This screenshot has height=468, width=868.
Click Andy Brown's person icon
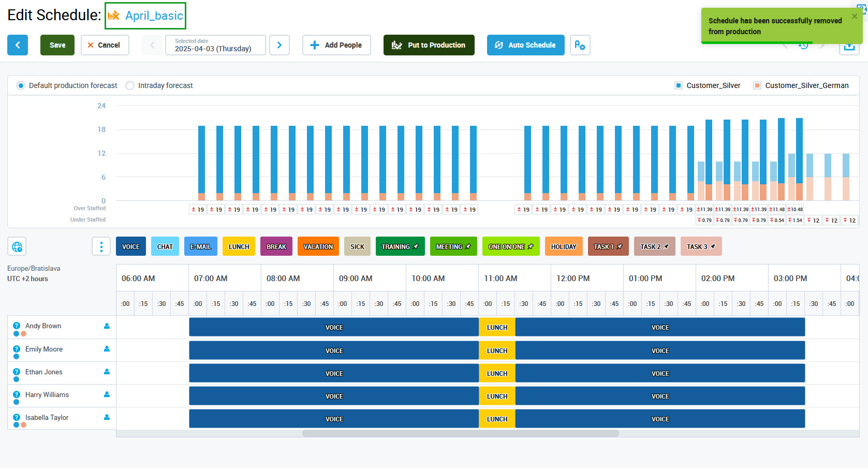(107, 326)
